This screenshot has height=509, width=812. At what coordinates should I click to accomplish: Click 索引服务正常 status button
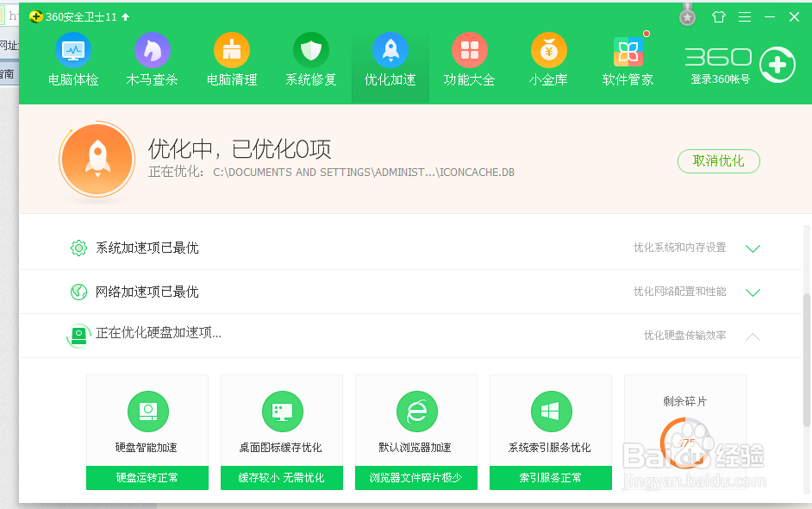coord(551,478)
